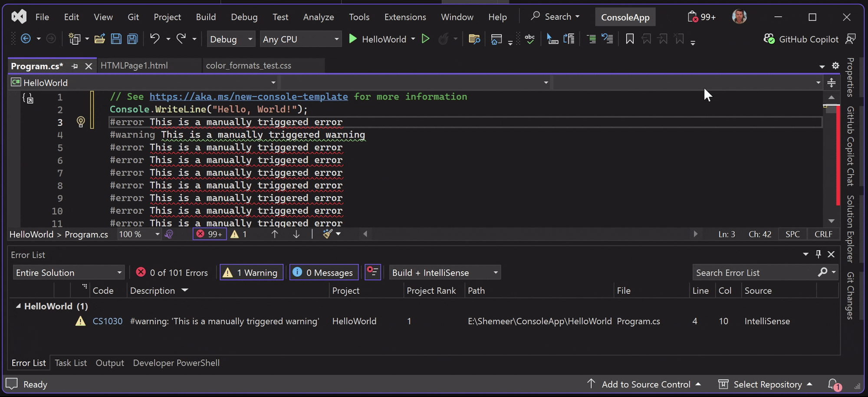
Task: Undo the last edit
Action: (155, 39)
